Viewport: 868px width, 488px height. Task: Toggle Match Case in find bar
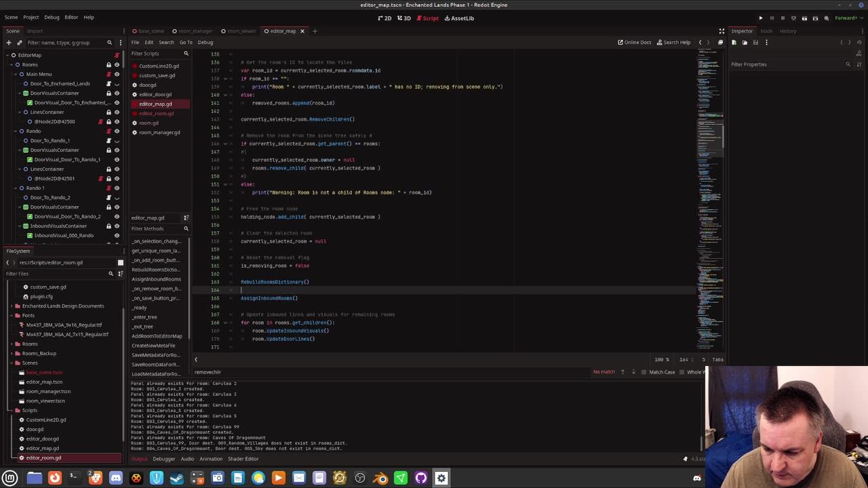click(657, 372)
